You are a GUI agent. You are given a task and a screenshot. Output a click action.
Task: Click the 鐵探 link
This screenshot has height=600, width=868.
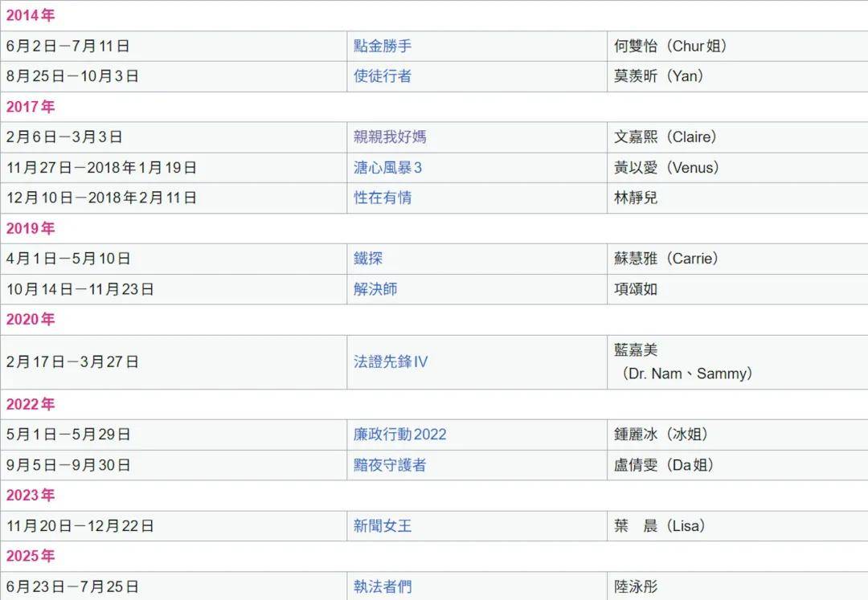(368, 259)
